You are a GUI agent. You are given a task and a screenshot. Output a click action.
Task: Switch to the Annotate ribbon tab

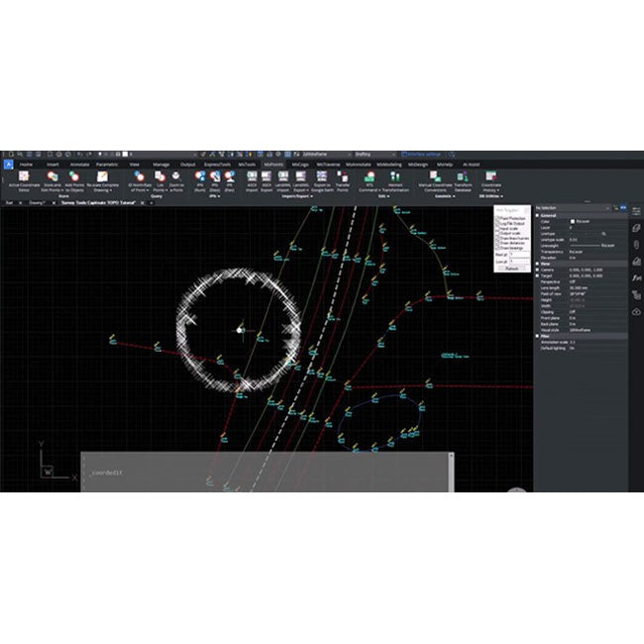point(79,163)
